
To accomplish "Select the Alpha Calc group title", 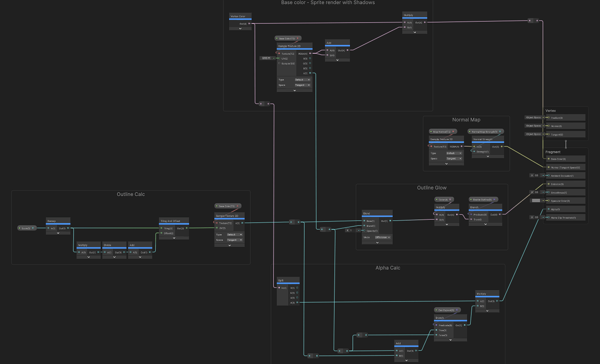I will pyautogui.click(x=388, y=268).
